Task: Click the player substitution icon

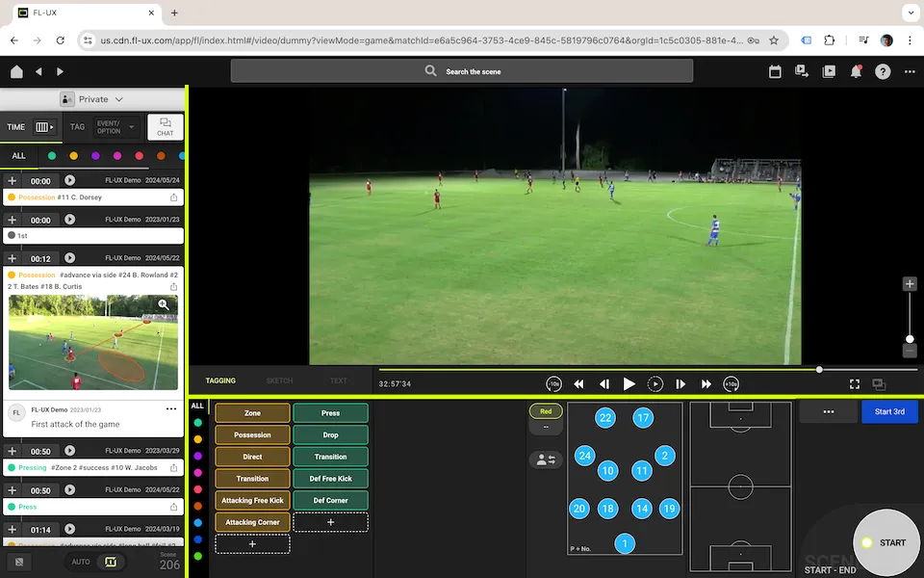Action: [x=546, y=460]
